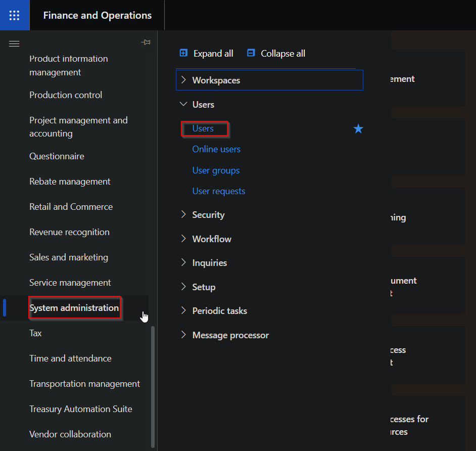Screen dimensions: 476x451
Task: Click the Finance and Operations title
Action: 97,15
